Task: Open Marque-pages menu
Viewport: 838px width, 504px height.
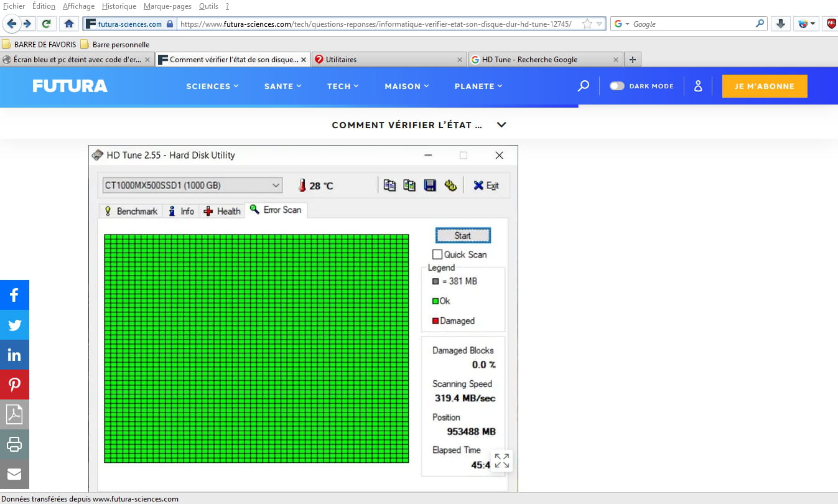Action: click(x=168, y=6)
